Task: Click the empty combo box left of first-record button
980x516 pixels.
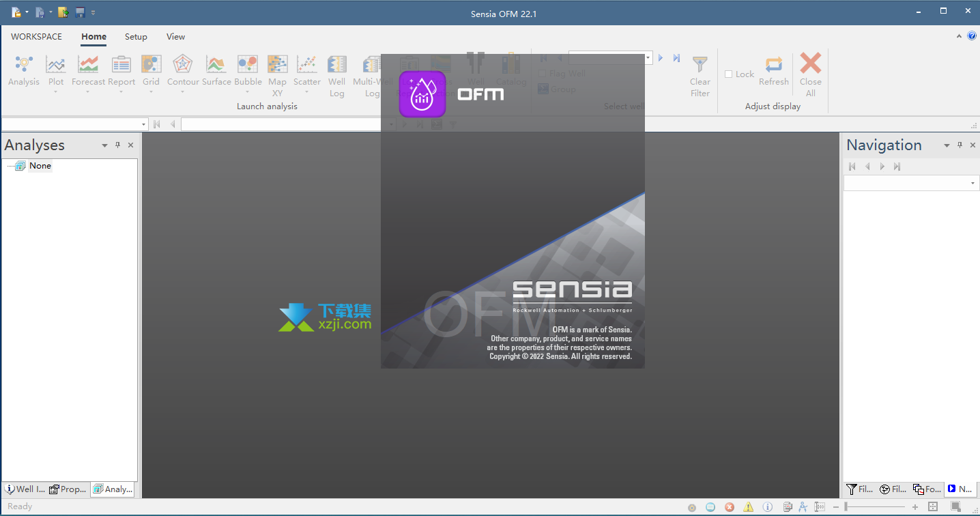Action: (x=75, y=124)
